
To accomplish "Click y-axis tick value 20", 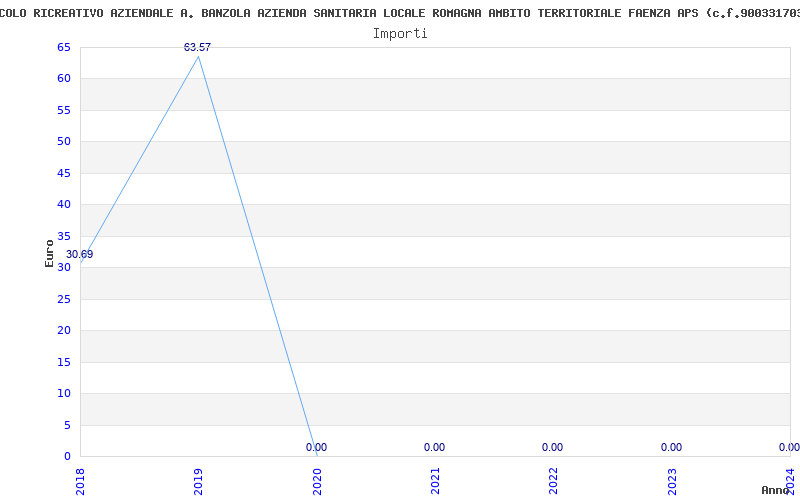I will click(x=64, y=331).
